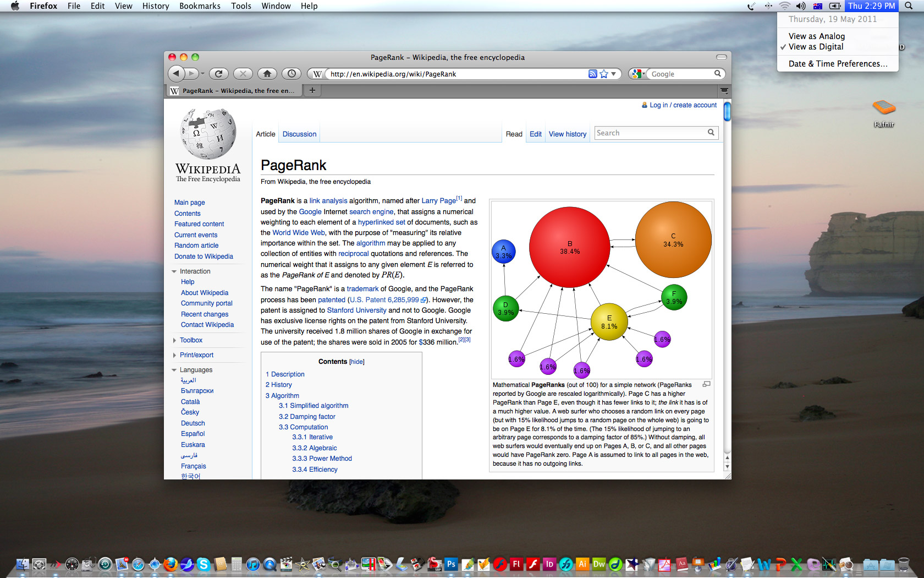Viewport: 924px width, 578px height.
Task: Expand the Toolbox sidebar section
Action: pyautogui.click(x=174, y=340)
